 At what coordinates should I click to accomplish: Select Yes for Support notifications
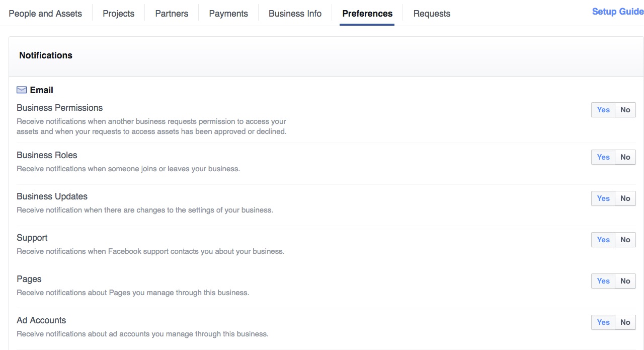[603, 239]
